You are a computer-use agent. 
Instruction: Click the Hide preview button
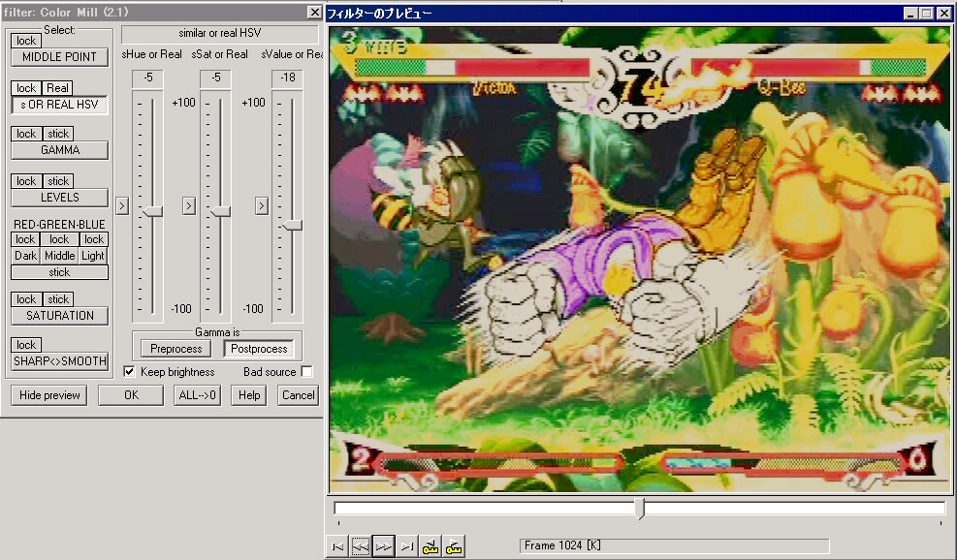(49, 395)
